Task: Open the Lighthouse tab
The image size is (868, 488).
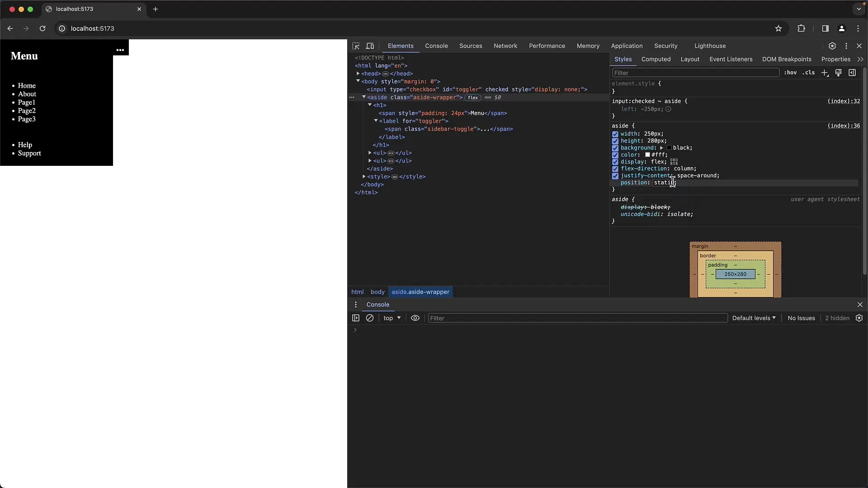Action: [x=710, y=46]
